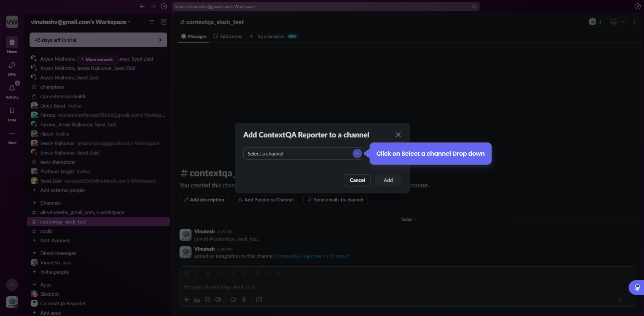644x316 pixels.
Task: Start a huddle with headphones icon
Action: pyautogui.click(x=613, y=22)
